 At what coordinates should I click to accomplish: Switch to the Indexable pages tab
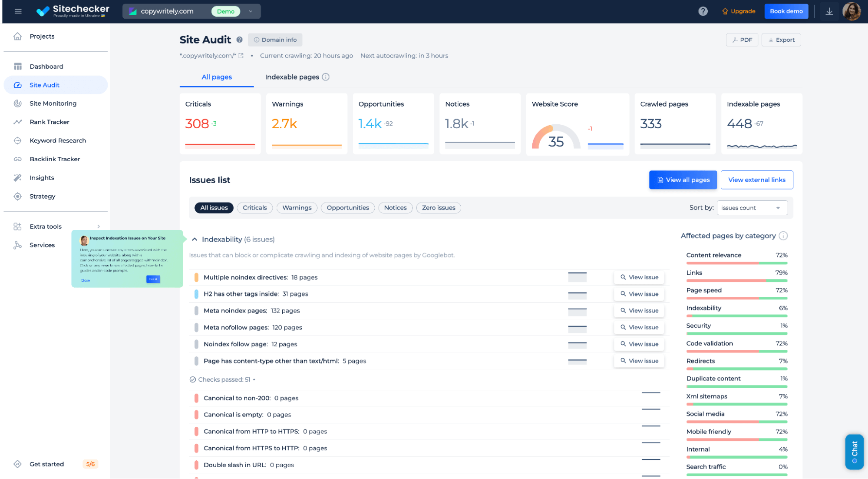(291, 77)
